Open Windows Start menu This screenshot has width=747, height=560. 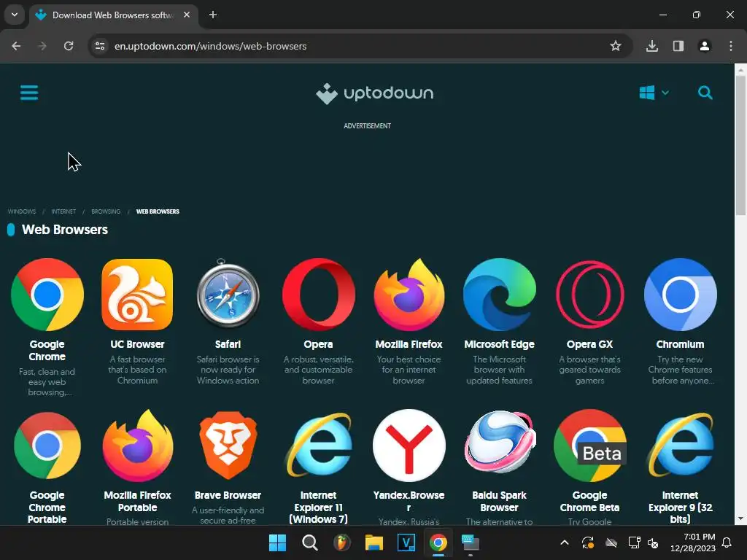(277, 542)
